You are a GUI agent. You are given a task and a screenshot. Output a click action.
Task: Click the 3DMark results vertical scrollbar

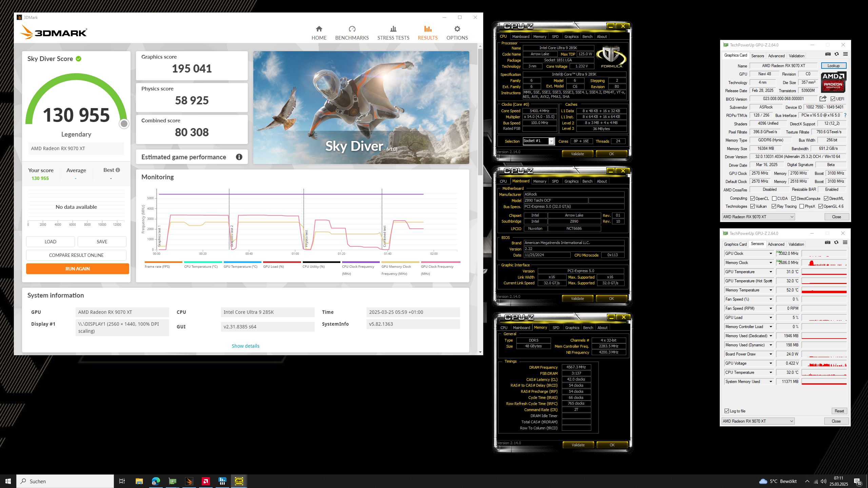pyautogui.click(x=480, y=112)
